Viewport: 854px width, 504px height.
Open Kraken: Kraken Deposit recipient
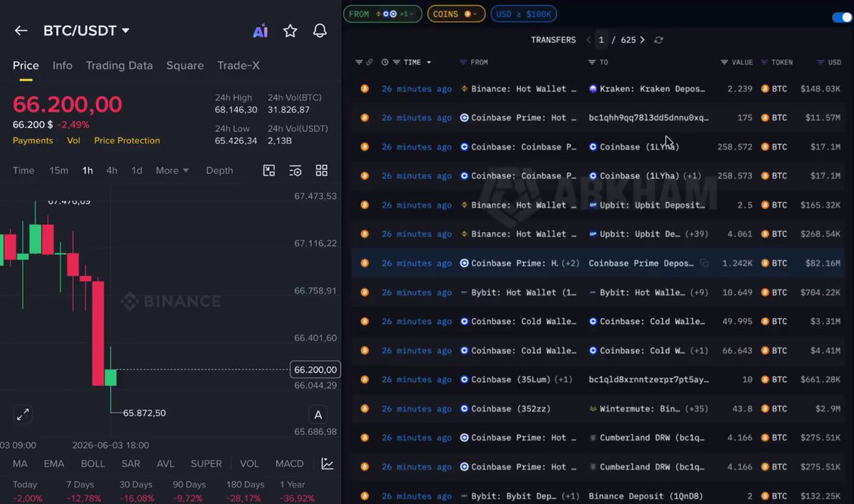pos(647,89)
